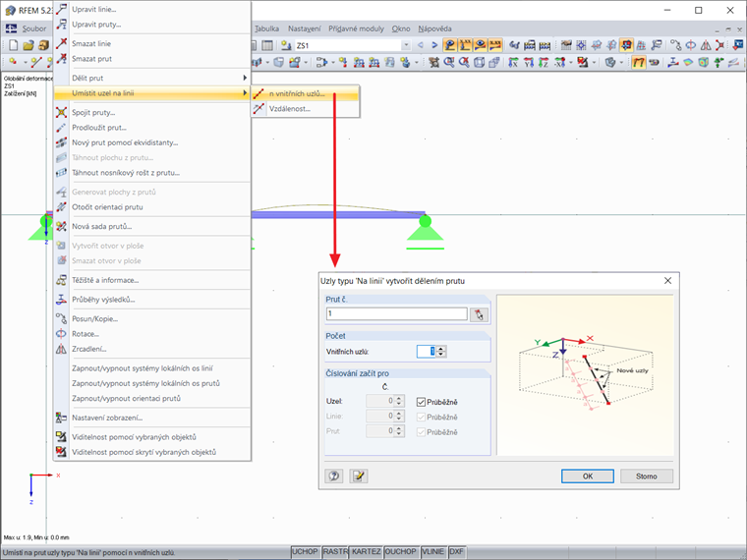This screenshot has height=560, width=747.
Task: Choose the n vnitřních uzlů submenu entry
Action: (305, 93)
